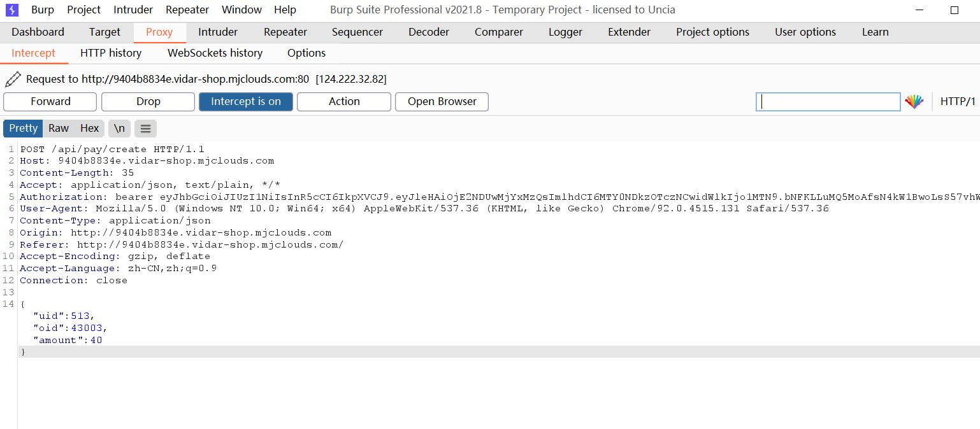Viewport: 980px width, 429px height.
Task: Switch to Pretty view mode
Action: click(23, 129)
